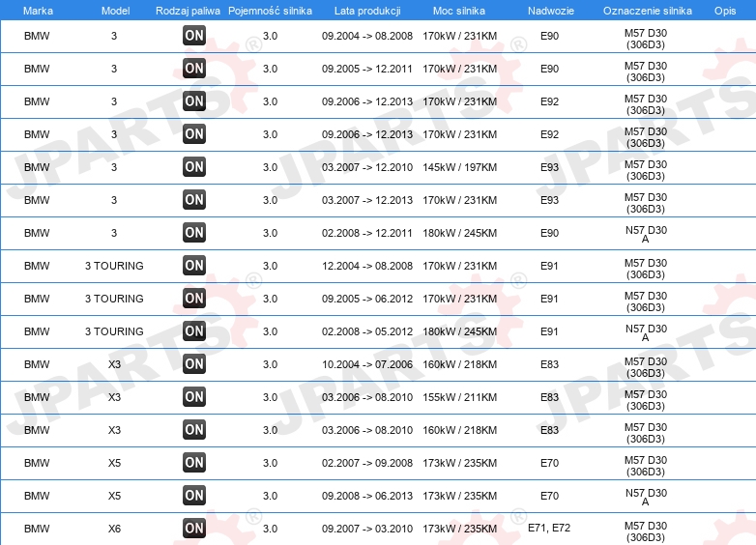Select the date range 02.2008 -> 12.2011

[367, 233]
